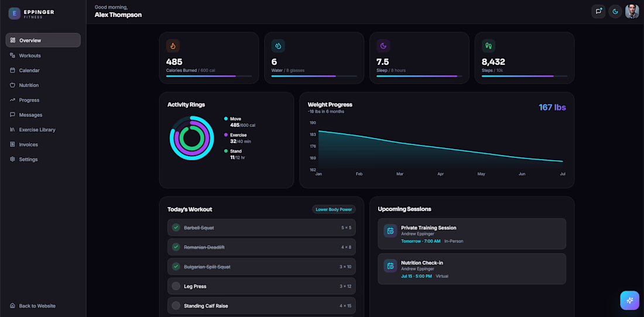Click the Calendar icon in sidebar
Screen dimensions: 644x317
[x=13, y=70]
